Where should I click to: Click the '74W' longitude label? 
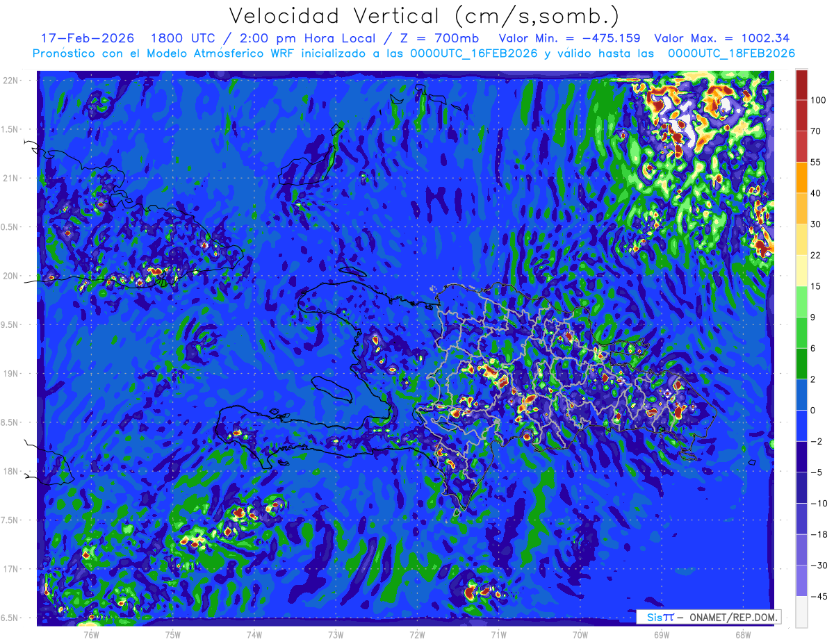click(x=254, y=634)
